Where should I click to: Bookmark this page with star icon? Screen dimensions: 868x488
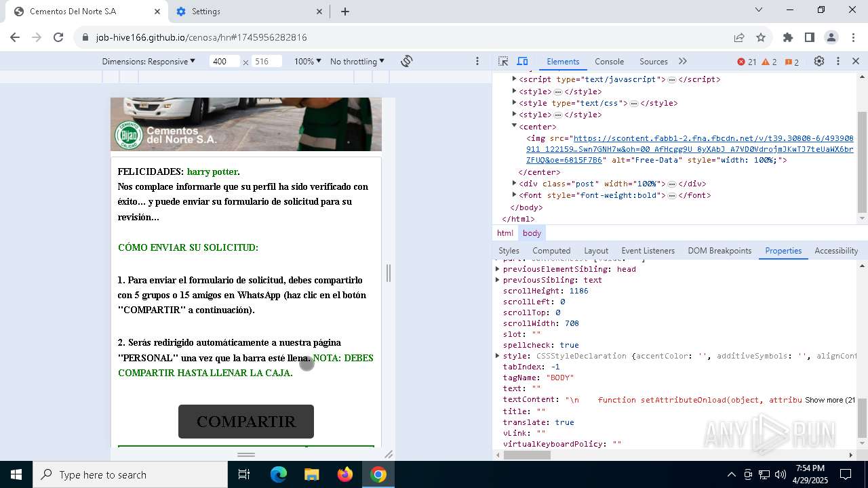point(761,37)
